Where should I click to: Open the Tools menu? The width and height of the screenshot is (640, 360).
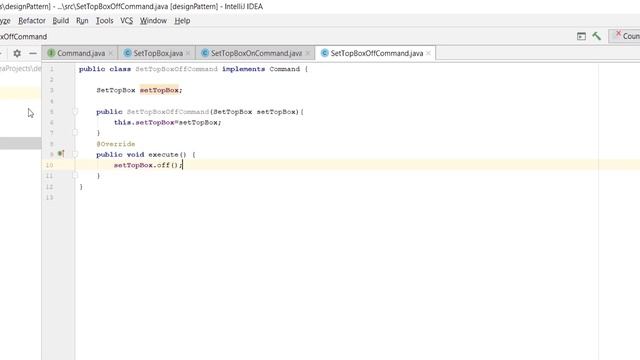pyautogui.click(x=104, y=20)
